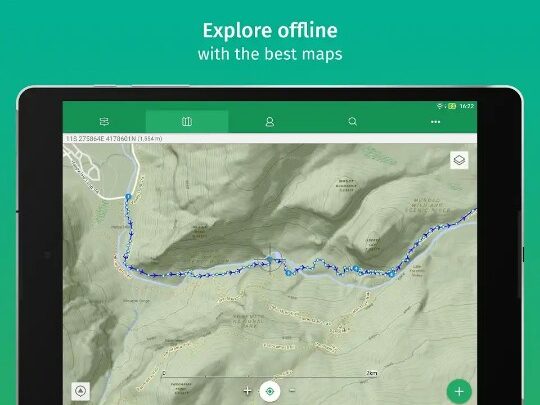Tap the 16:22 clock in status bar
This screenshot has height=405, width=540.
[467, 106]
